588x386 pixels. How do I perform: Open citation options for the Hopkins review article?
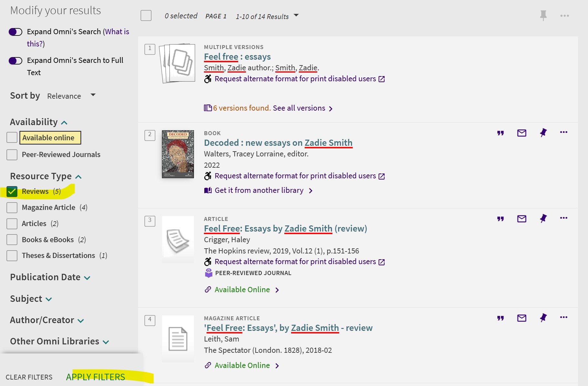501,219
